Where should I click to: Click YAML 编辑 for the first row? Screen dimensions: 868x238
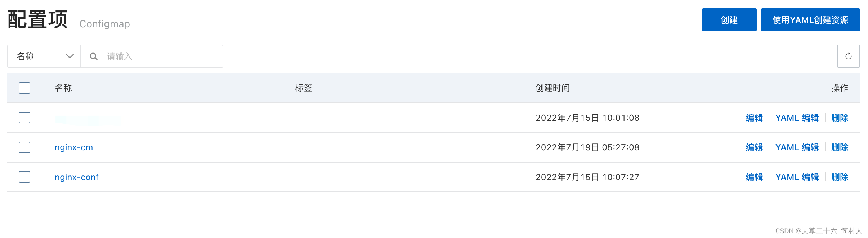click(797, 118)
